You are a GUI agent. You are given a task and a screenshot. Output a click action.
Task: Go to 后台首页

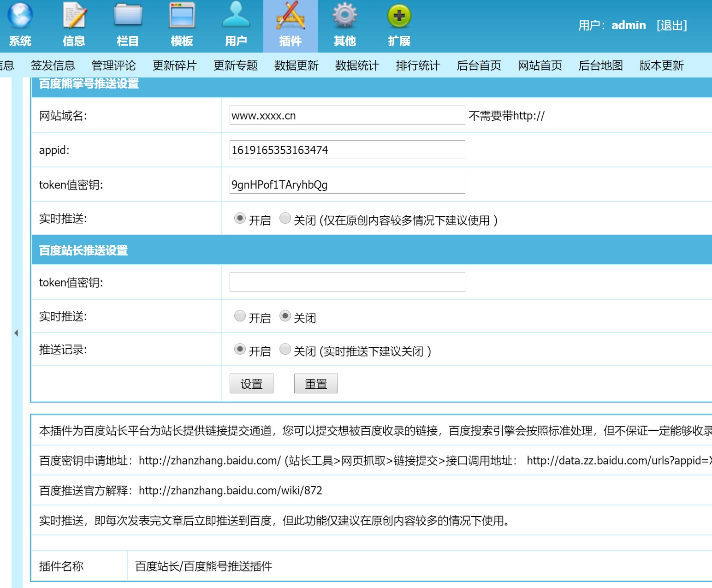(x=479, y=65)
